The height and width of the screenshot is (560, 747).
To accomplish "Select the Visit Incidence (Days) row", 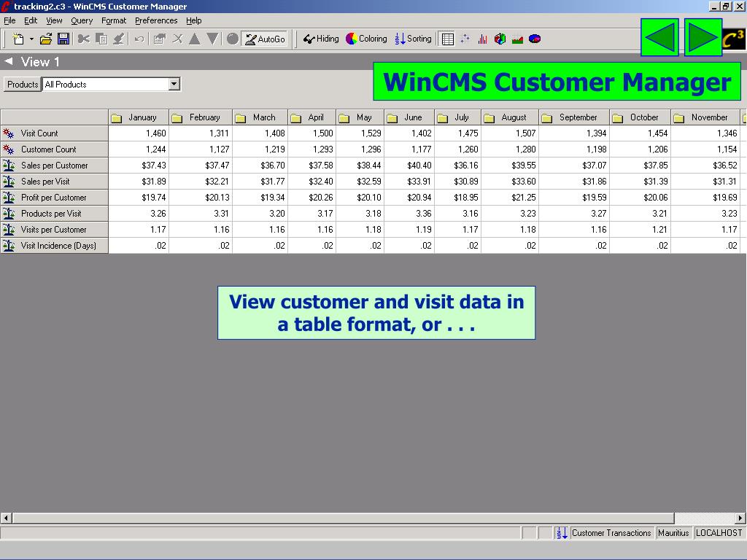I will point(54,246).
